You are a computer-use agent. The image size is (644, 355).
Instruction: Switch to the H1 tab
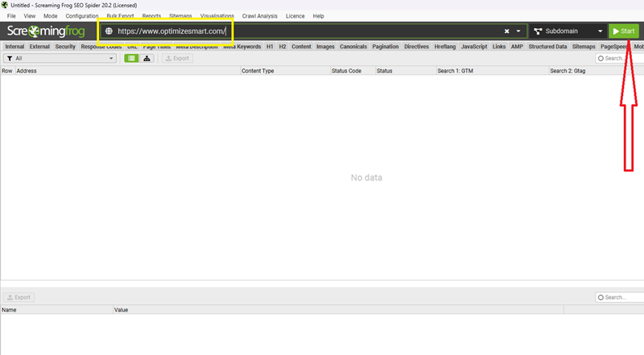point(270,47)
